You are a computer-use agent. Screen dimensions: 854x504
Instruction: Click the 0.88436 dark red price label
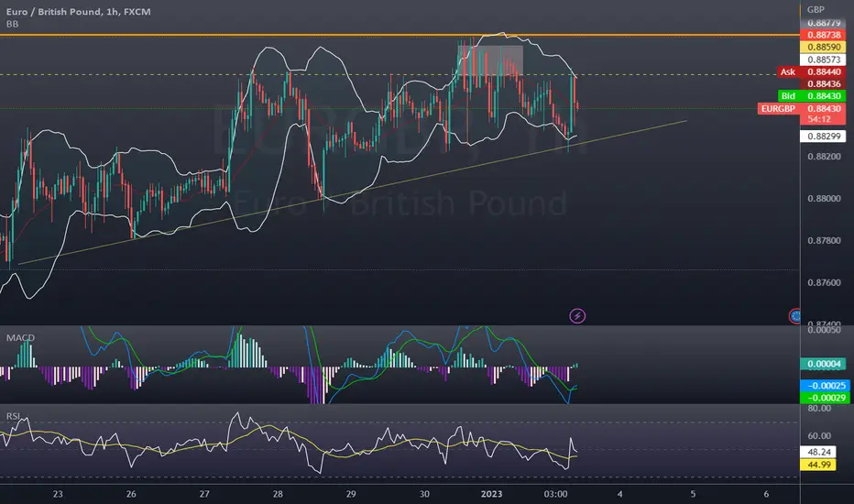point(823,84)
